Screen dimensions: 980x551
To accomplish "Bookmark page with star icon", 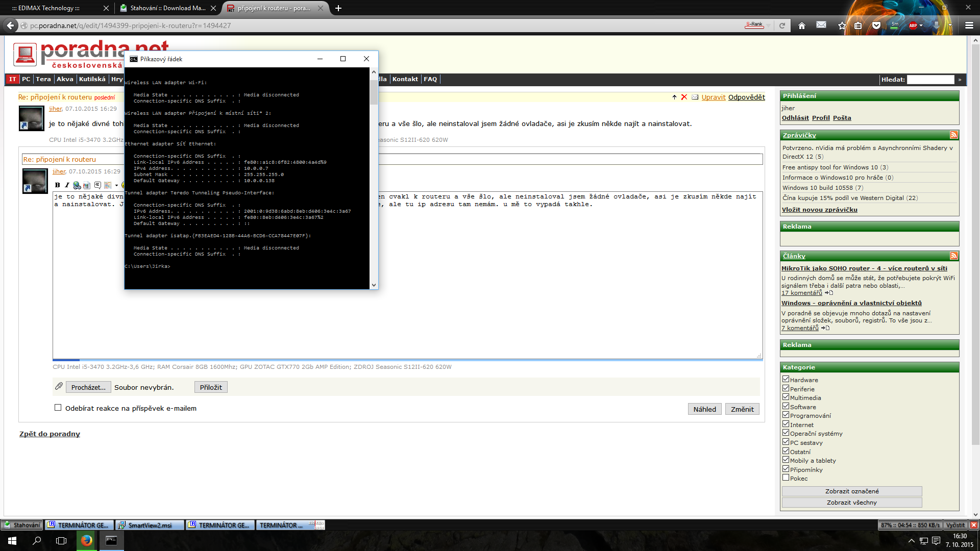I will coord(842,26).
